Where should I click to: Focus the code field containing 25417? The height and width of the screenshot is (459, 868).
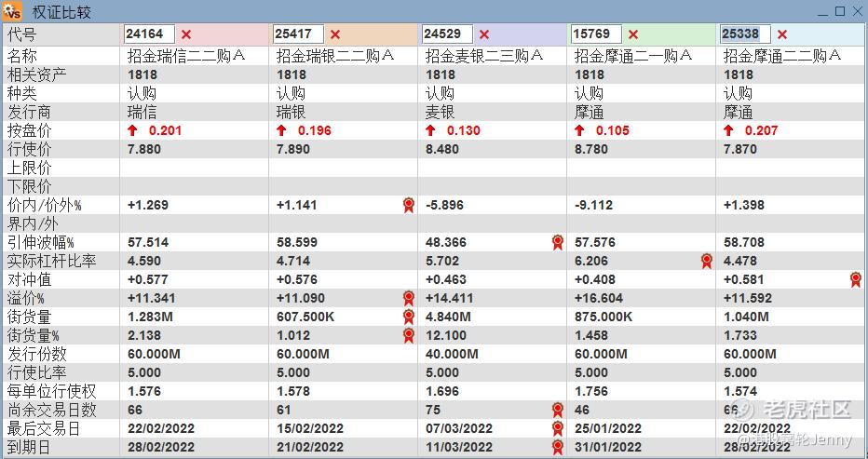click(x=298, y=34)
